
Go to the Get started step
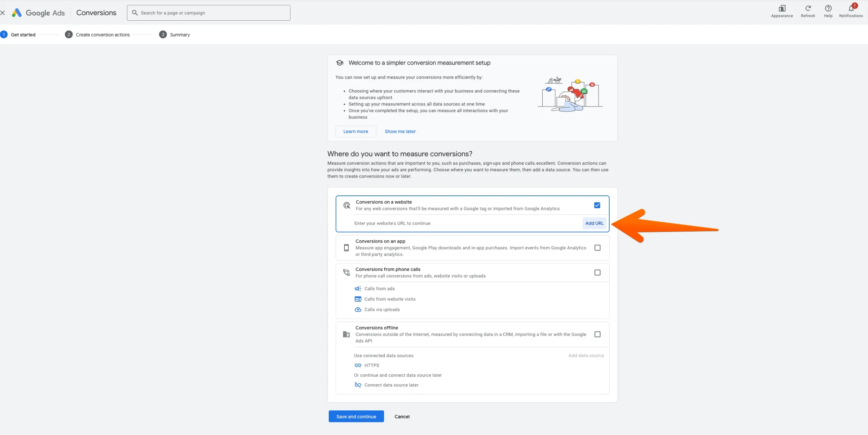click(18, 34)
